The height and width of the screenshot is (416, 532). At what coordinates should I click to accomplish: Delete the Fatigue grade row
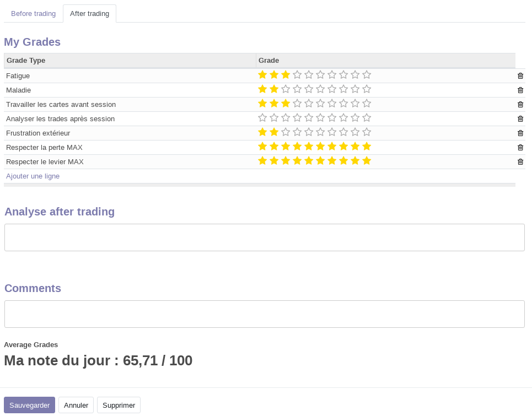click(520, 76)
